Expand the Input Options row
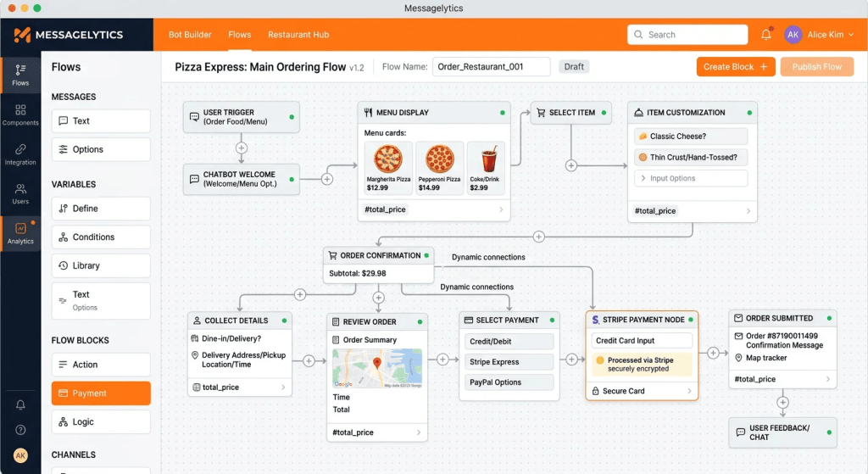The width and height of the screenshot is (868, 474). 691,178
